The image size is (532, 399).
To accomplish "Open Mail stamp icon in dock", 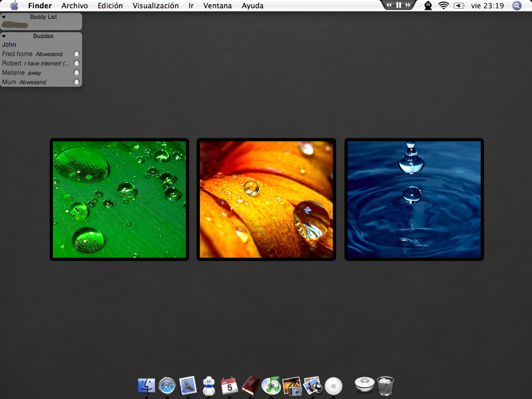I will tap(188, 385).
